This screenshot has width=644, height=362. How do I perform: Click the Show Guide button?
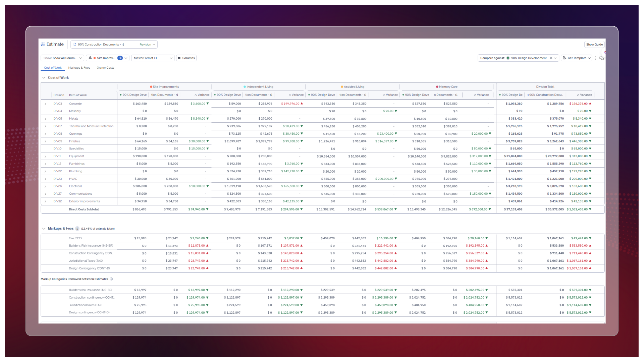tap(594, 44)
